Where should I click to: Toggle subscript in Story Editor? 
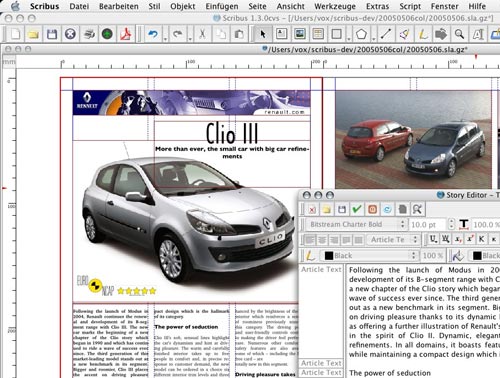pos(458,239)
